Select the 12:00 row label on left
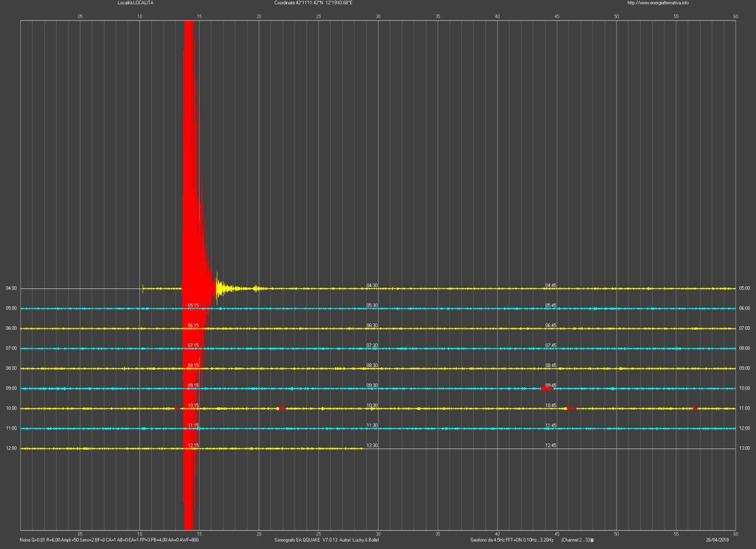 point(11,449)
